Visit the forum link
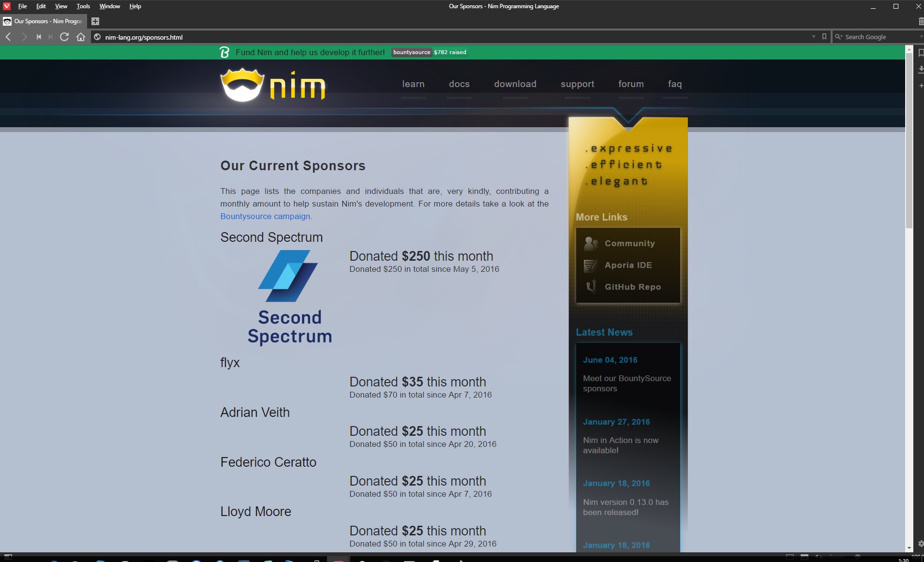924x562 pixels. click(x=631, y=84)
